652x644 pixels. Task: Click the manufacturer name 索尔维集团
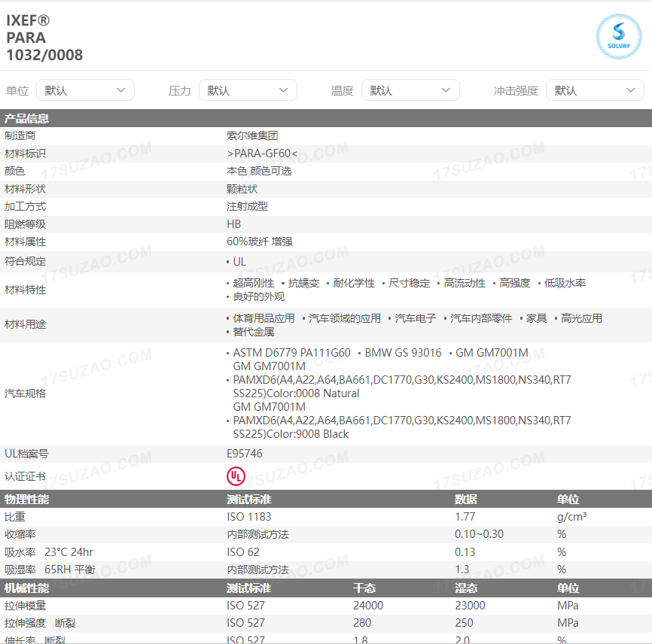[x=252, y=136]
